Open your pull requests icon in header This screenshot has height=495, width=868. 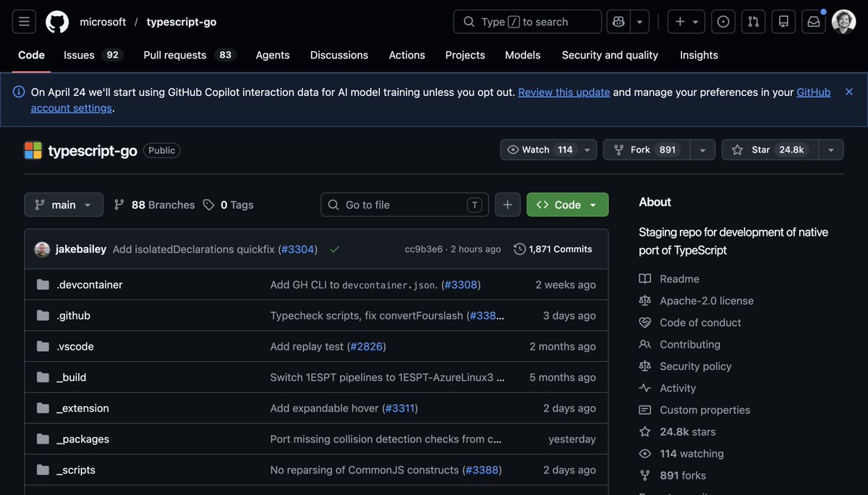pyautogui.click(x=753, y=22)
